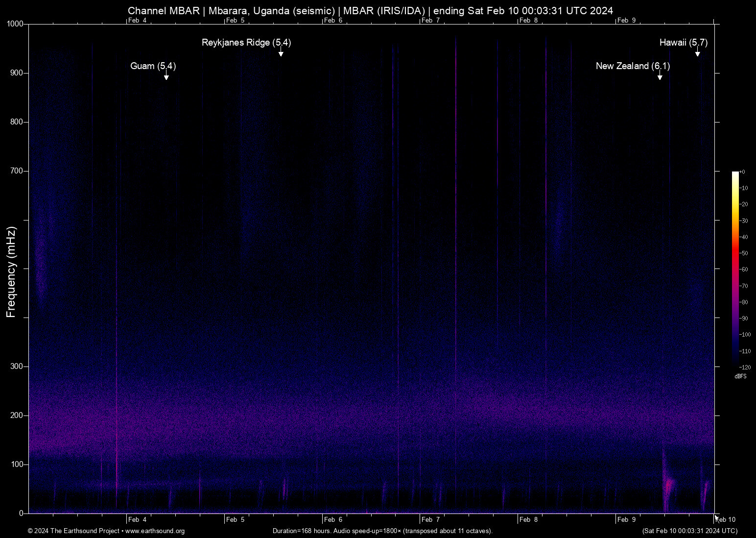Viewport: 756px width, 538px height.
Task: Click the Feb 10 label on bottom axis
Action: (726, 519)
